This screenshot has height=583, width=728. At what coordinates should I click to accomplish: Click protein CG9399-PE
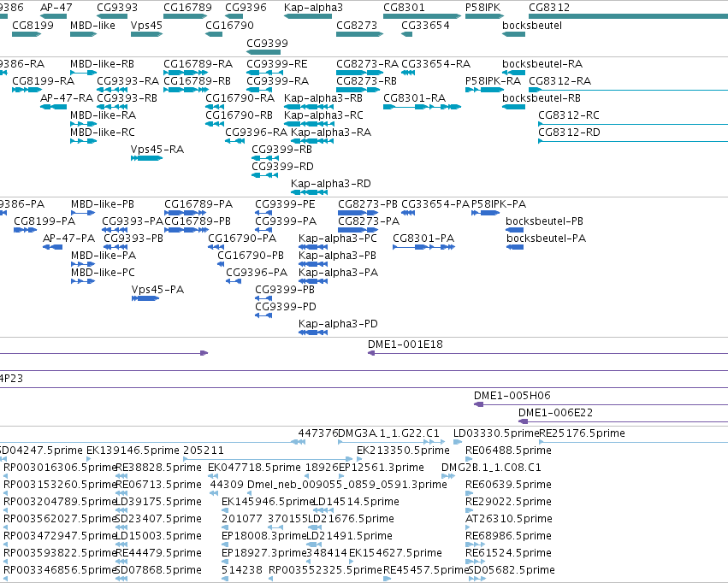(285, 204)
